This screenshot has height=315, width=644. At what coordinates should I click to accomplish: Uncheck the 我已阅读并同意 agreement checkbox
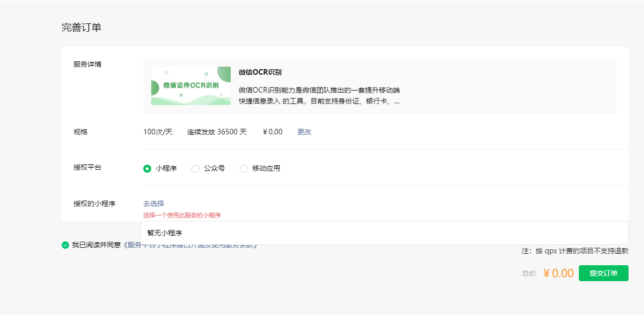(x=65, y=245)
